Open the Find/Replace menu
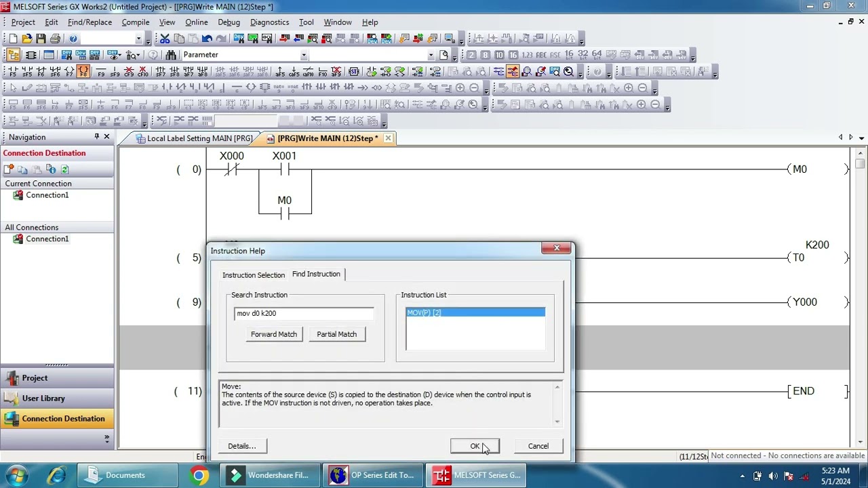The width and height of the screenshot is (868, 488). pos(90,22)
